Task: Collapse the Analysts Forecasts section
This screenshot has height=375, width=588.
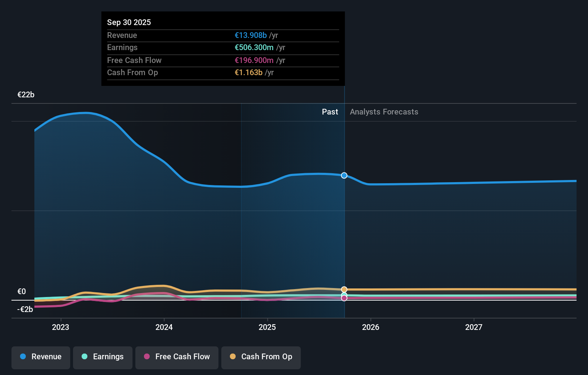Action: 384,112
